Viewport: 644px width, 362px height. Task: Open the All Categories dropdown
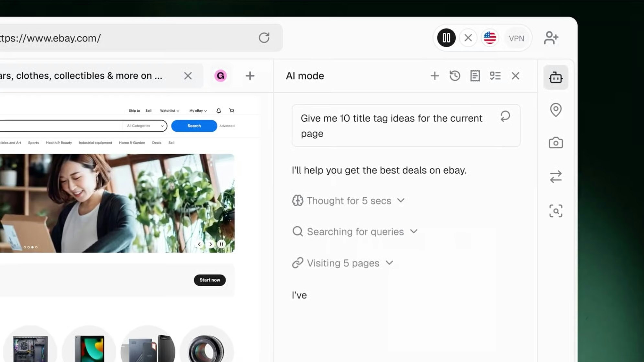(x=144, y=126)
